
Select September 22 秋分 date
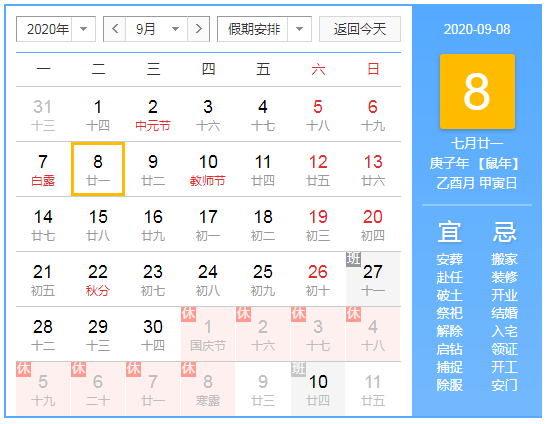pyautogui.click(x=98, y=279)
